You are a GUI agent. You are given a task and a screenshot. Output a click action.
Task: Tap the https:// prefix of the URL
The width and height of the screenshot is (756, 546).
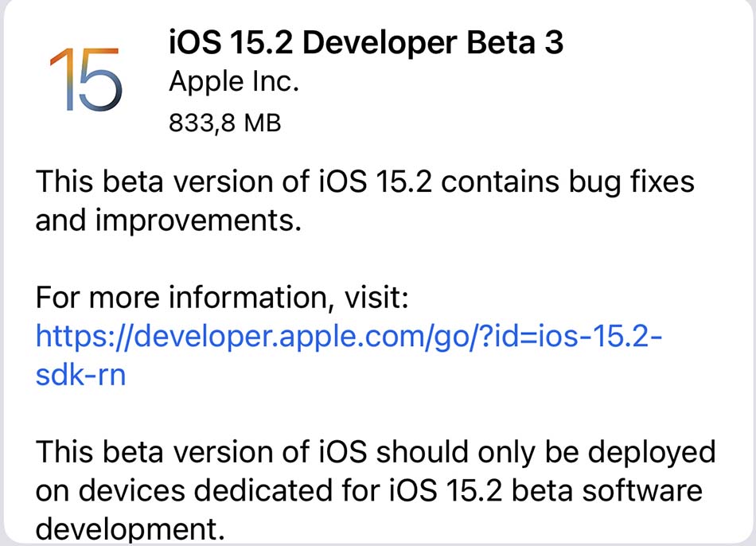click(x=84, y=336)
